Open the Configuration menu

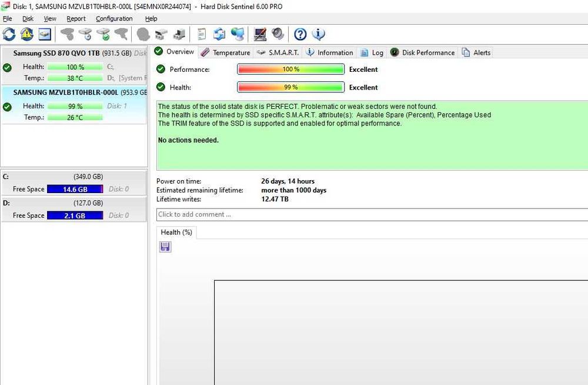(114, 18)
